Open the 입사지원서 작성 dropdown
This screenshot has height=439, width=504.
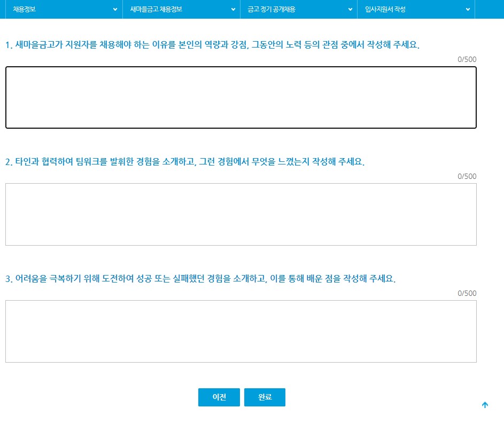pyautogui.click(x=416, y=9)
